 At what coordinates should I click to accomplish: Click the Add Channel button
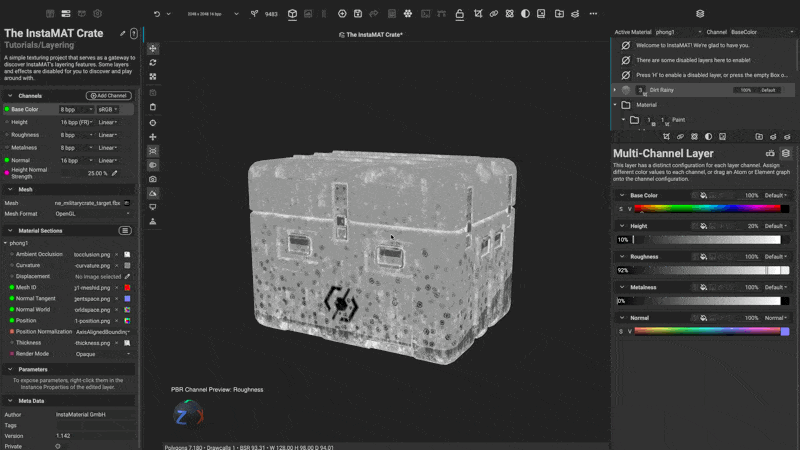[x=109, y=96]
